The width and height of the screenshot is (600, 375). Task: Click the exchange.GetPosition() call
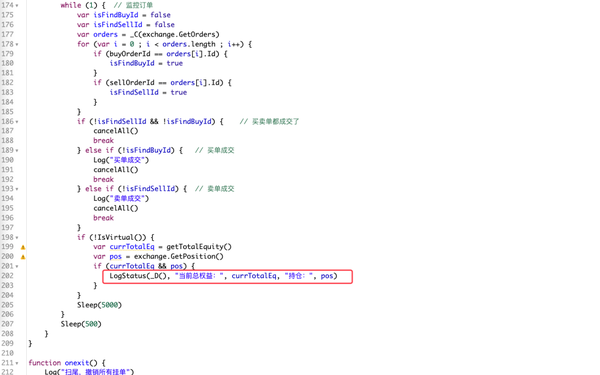pos(179,256)
